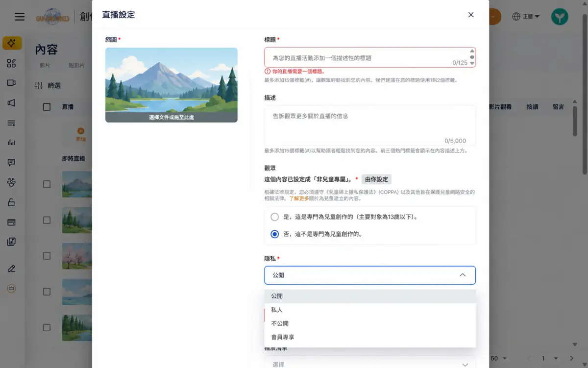Image resolution: width=588 pixels, height=368 pixels.
Task: Click the next page arrow in the pagination
Action: 571,358
